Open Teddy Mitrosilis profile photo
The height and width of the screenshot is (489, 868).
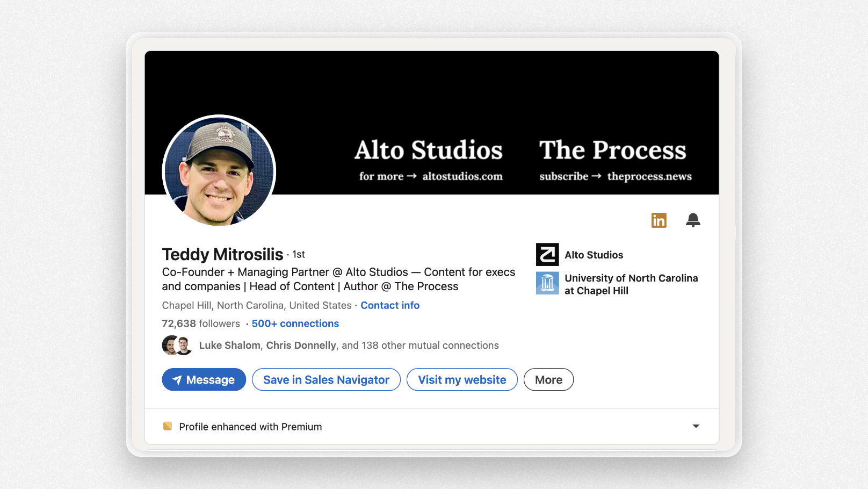tap(219, 171)
